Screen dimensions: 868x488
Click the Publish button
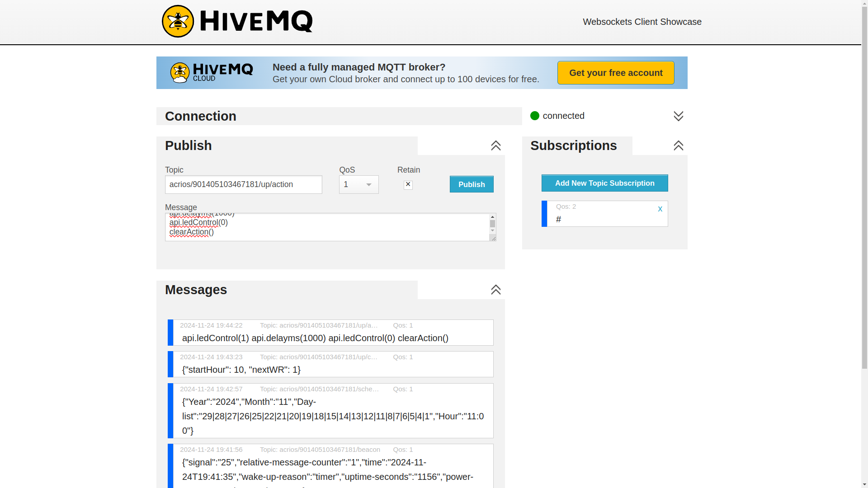click(472, 184)
